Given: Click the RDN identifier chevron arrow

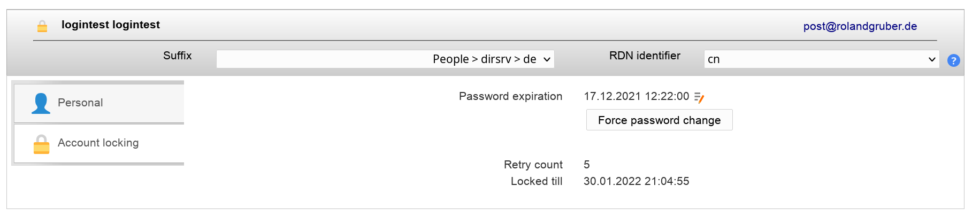Looking at the screenshot, I should pyautogui.click(x=932, y=59).
